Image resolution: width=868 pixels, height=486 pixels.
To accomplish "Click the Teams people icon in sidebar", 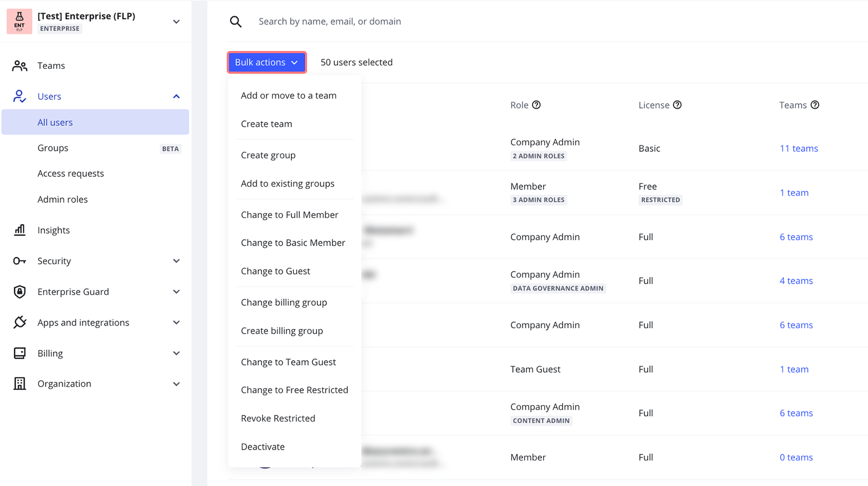I will pyautogui.click(x=20, y=66).
